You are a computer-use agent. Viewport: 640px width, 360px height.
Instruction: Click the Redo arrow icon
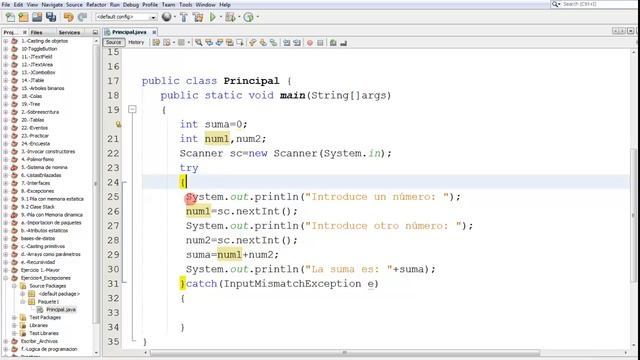(x=82, y=17)
